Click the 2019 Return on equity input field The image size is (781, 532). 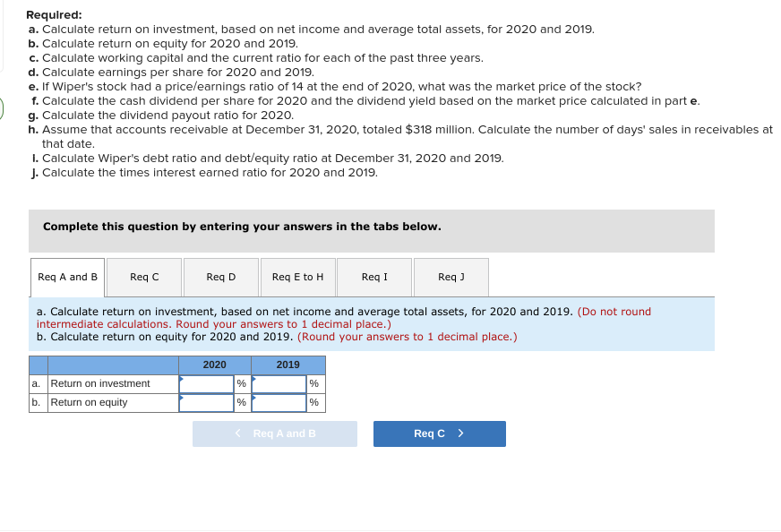[x=279, y=402]
